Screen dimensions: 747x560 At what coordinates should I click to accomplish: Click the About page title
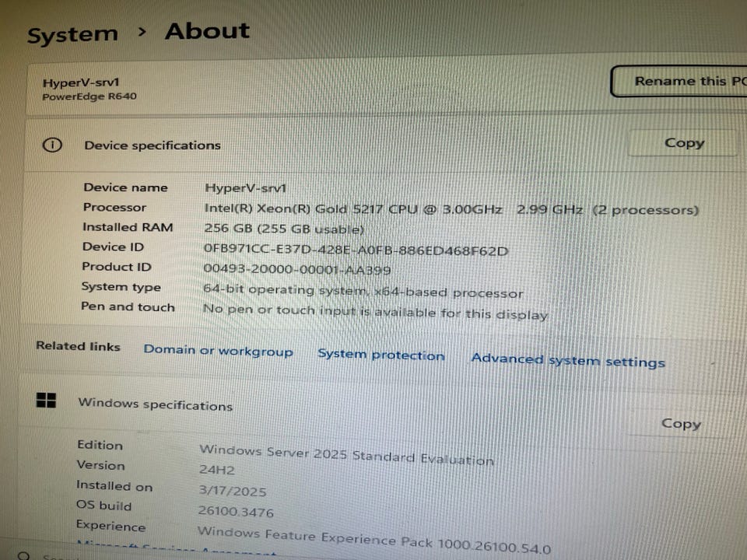pyautogui.click(x=207, y=31)
